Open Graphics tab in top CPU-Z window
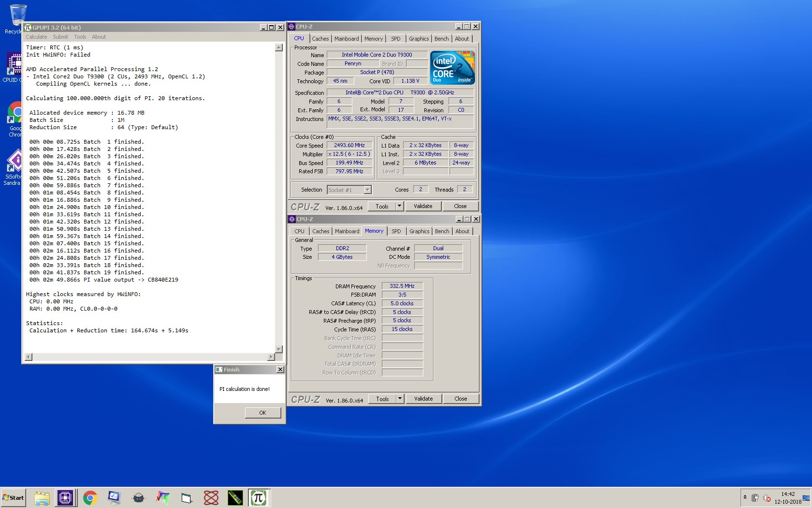 pos(419,39)
